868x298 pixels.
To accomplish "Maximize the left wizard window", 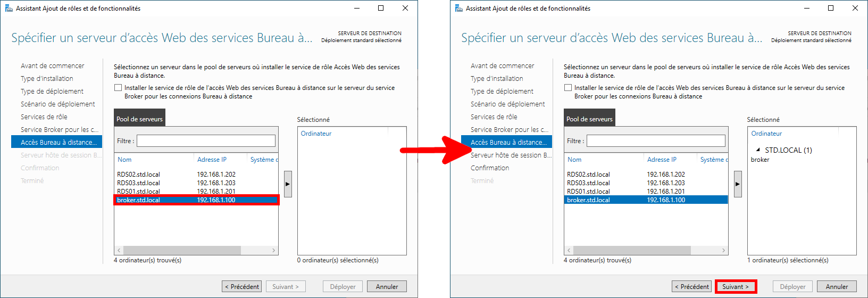I will pos(381,8).
